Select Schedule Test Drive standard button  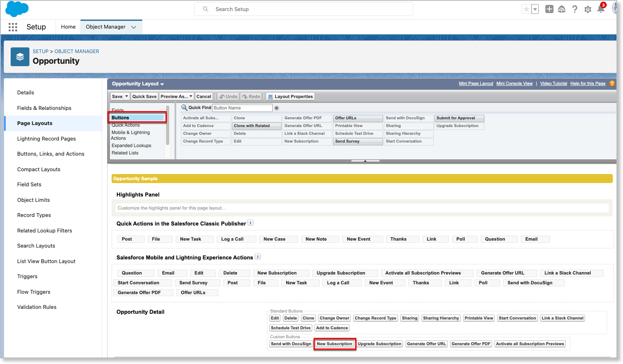coord(291,328)
